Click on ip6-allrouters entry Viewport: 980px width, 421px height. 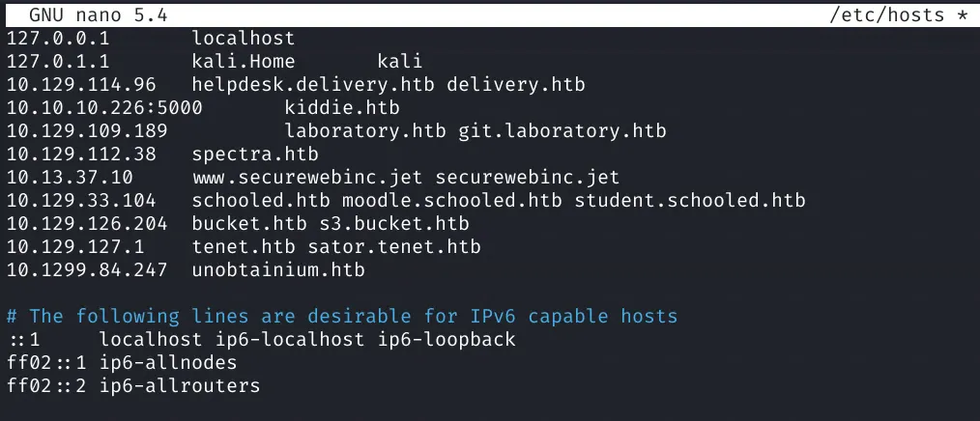coord(180,386)
